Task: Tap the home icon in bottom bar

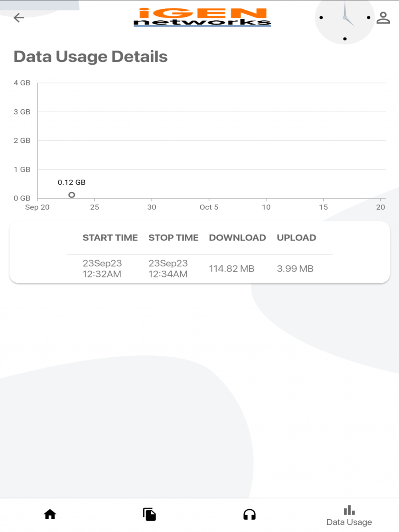Action: click(x=50, y=514)
